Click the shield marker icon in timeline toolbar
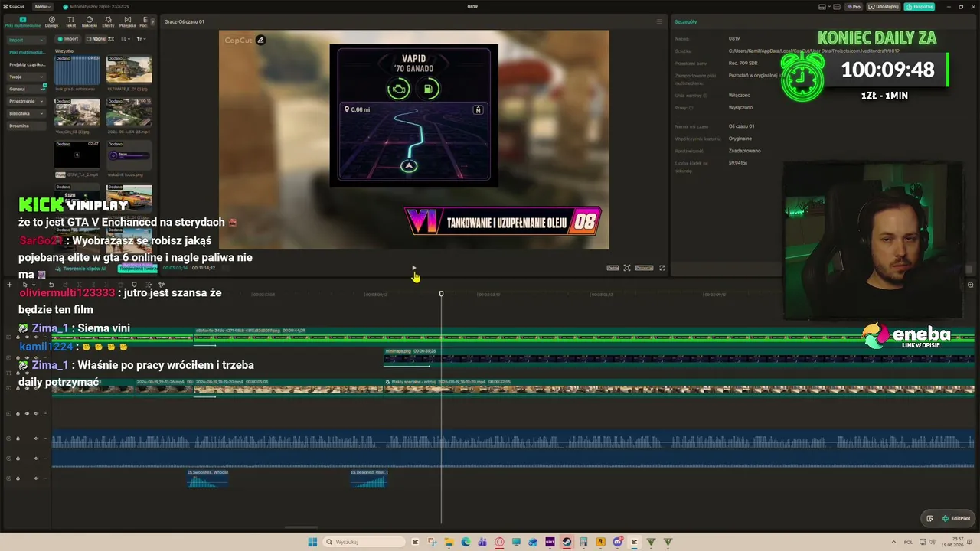The image size is (980, 551). [134, 285]
